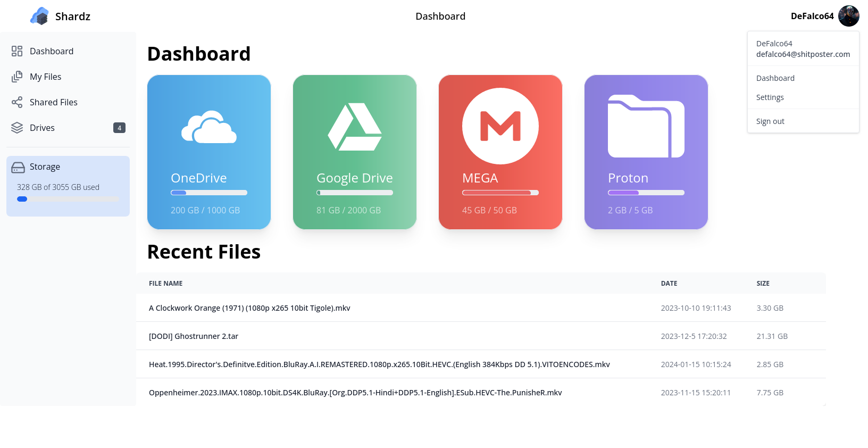The width and height of the screenshot is (868, 448).
Task: Click the DeFalco64 profile avatar
Action: point(849,16)
